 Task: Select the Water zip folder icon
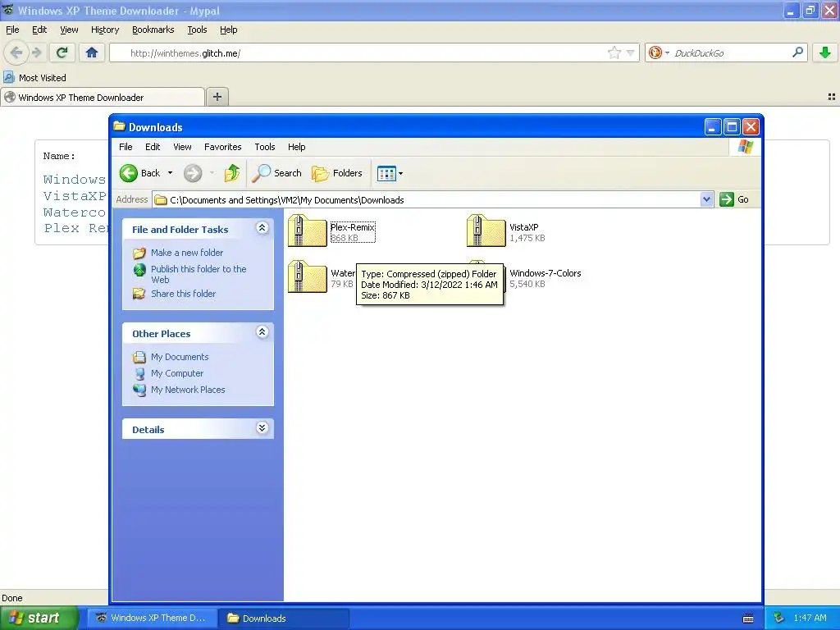pos(307,277)
